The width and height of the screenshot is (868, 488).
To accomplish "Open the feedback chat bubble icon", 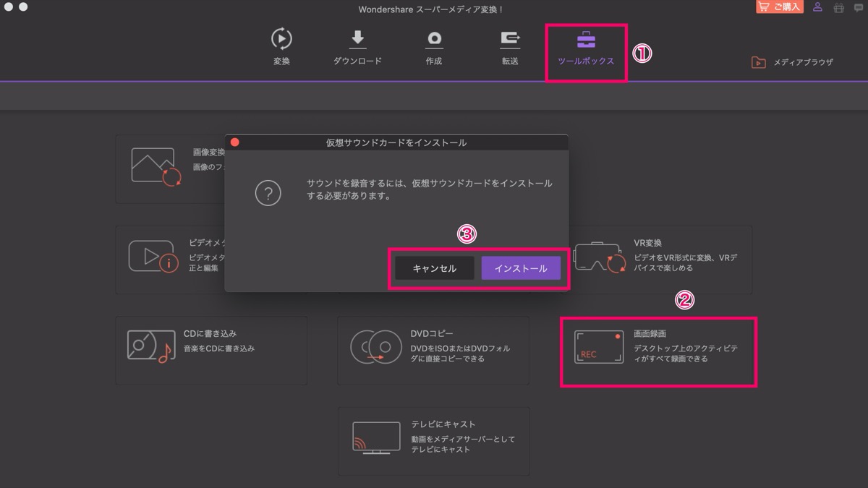I will pyautogui.click(x=859, y=8).
